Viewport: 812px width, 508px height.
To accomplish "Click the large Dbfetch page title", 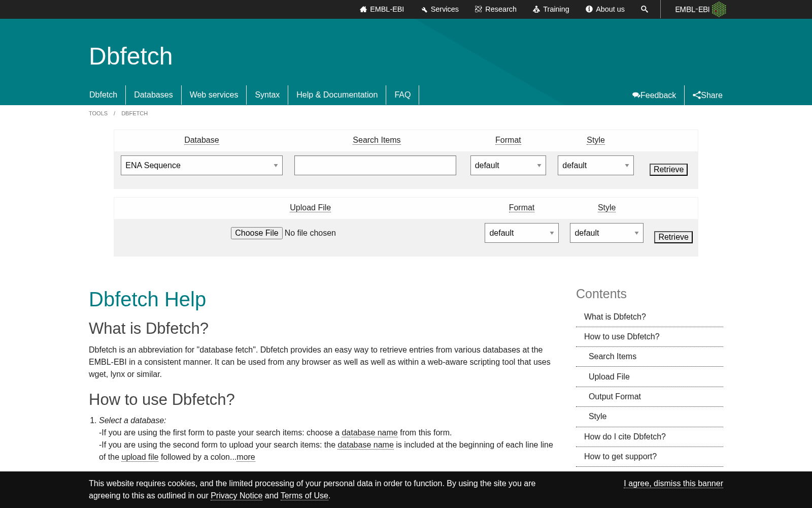I will pyautogui.click(x=131, y=56).
